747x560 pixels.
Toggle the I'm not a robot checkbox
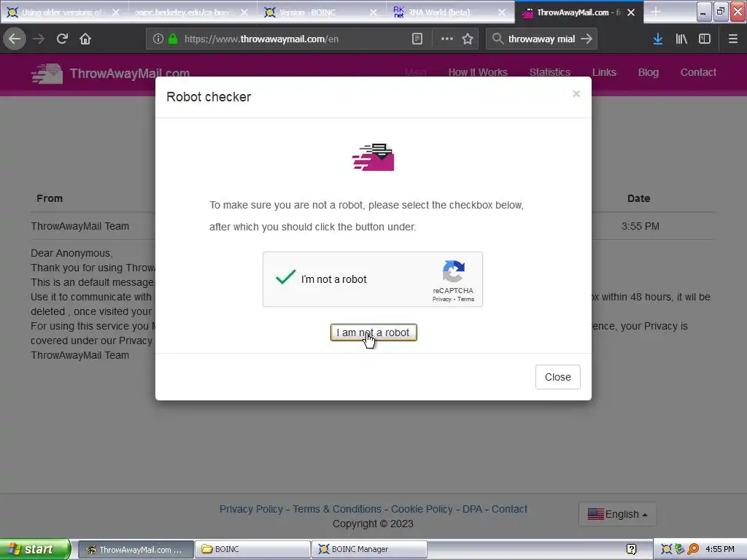[286, 279]
